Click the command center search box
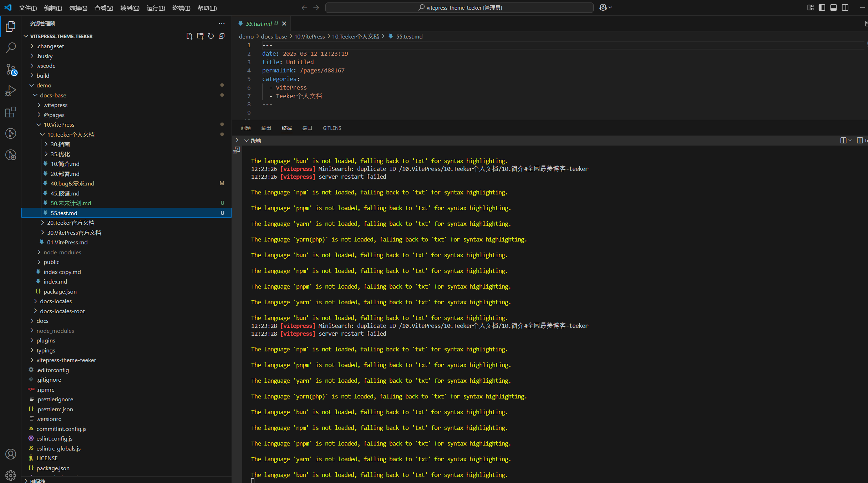Screen dimensions: 868x483 click(460, 7)
